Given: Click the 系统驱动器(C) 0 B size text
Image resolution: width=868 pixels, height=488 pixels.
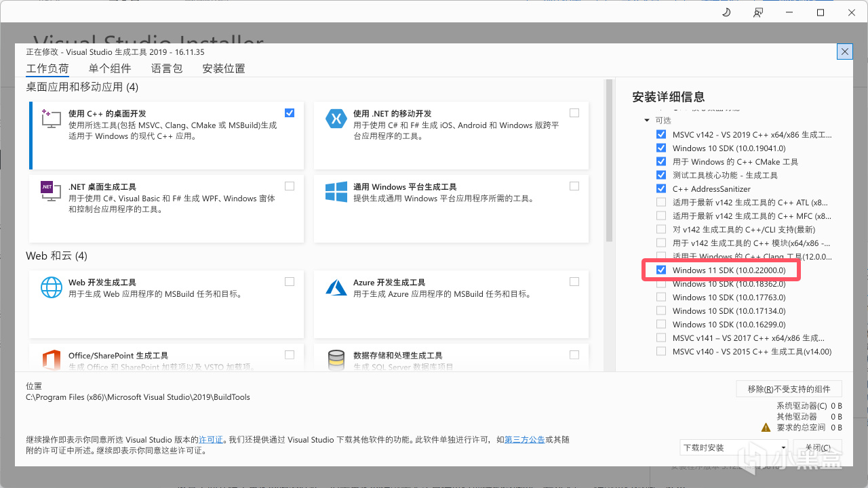Looking at the screenshot, I should click(x=809, y=406).
